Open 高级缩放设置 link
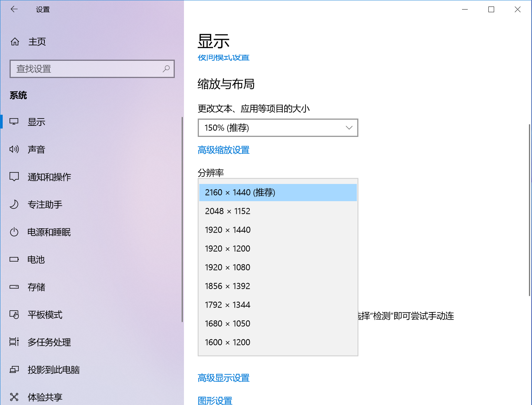 223,150
